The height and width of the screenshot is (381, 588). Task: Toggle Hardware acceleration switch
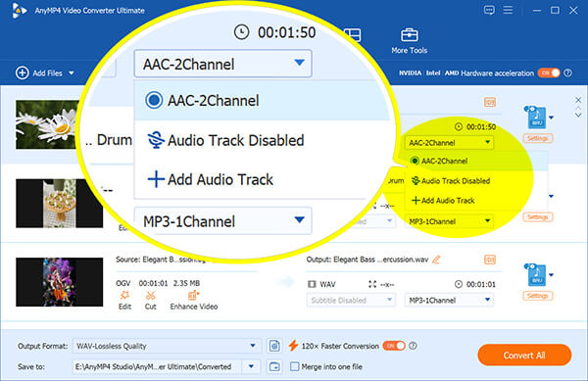[x=549, y=73]
